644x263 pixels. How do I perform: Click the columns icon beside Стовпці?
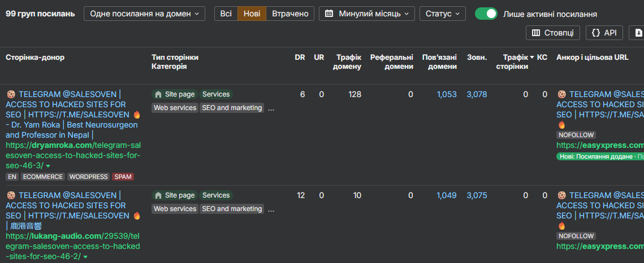point(535,33)
